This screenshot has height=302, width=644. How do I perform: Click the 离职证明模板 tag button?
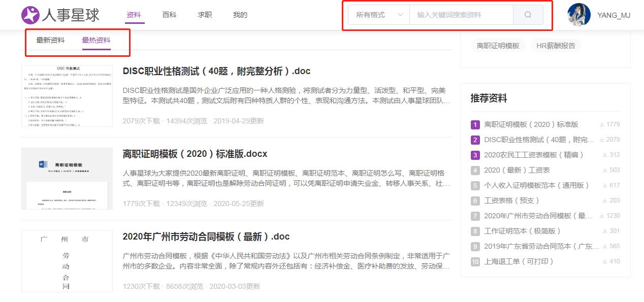pyautogui.click(x=498, y=45)
